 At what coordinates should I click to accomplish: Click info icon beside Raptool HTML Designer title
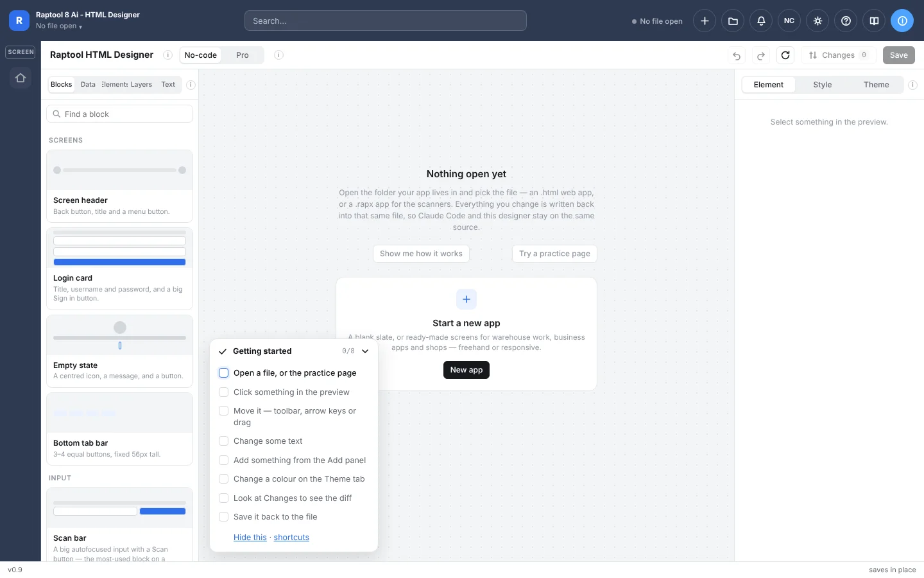[x=167, y=55]
